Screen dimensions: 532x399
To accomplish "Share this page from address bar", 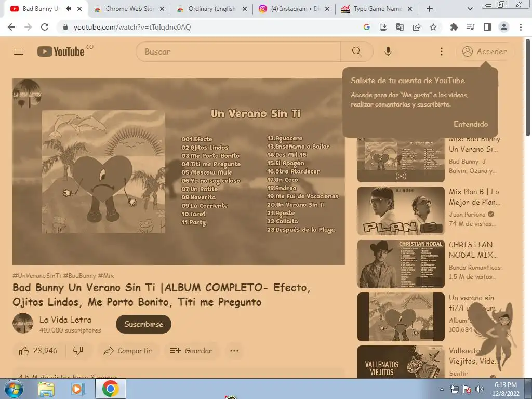I will (417, 27).
